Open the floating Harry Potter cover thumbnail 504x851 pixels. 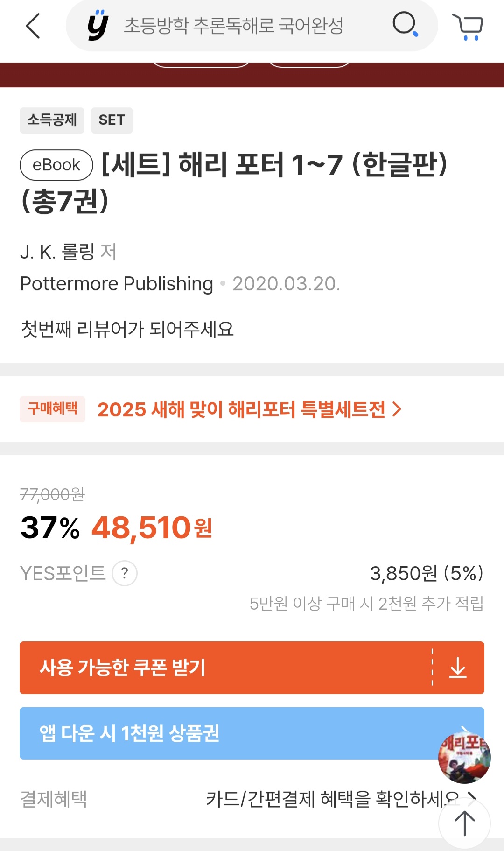464,757
